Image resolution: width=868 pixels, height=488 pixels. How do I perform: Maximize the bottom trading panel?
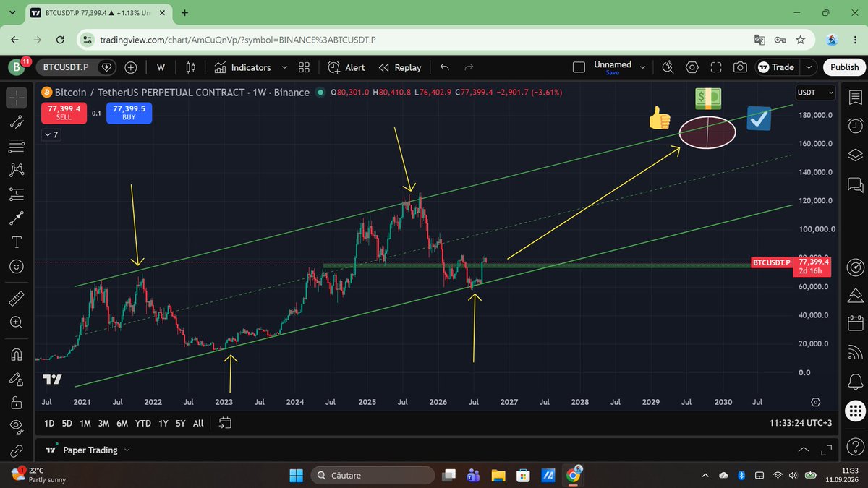click(827, 450)
